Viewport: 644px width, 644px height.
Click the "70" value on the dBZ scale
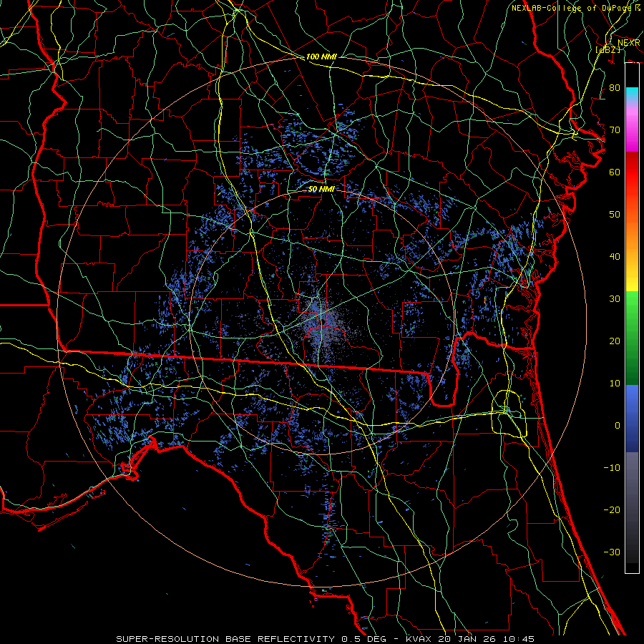(615, 130)
